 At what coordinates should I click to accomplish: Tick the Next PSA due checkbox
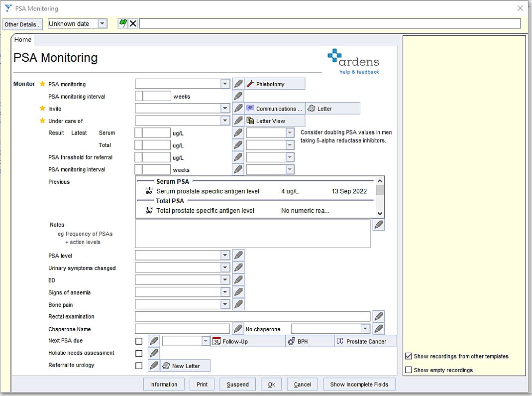click(x=139, y=341)
